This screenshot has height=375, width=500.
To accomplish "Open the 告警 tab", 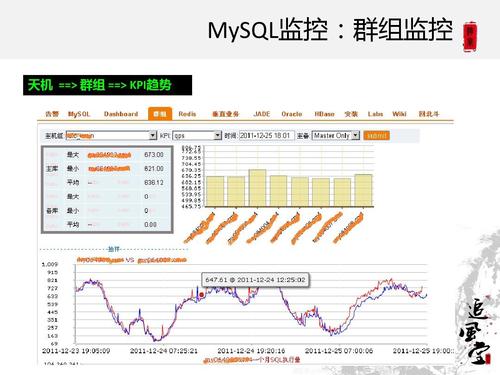I will 52,114.
